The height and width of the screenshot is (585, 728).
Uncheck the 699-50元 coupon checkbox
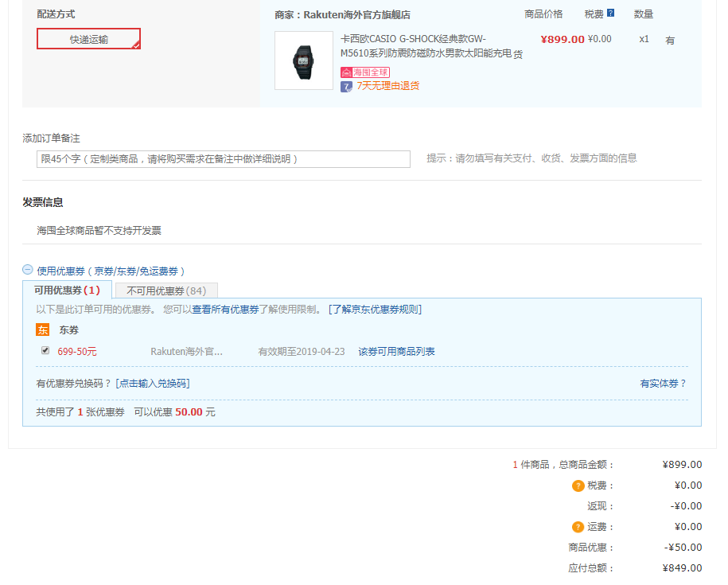(x=45, y=350)
